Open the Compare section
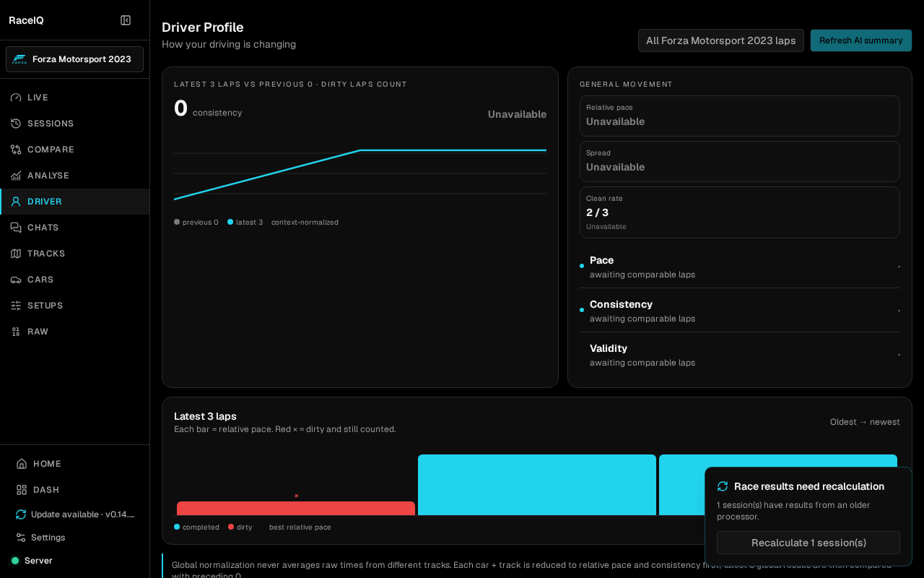 click(75, 150)
